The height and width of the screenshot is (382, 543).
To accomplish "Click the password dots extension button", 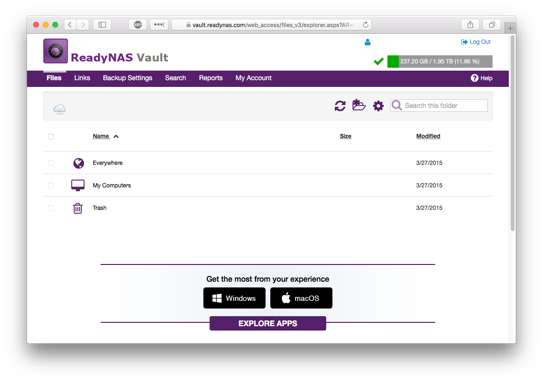I will 159,25.
